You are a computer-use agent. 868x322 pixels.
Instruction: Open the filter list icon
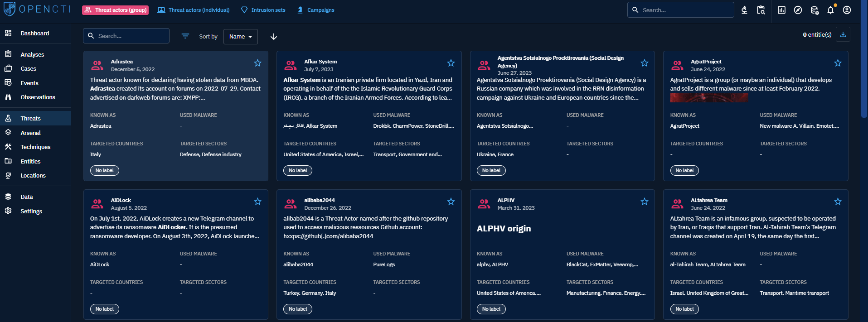[185, 36]
